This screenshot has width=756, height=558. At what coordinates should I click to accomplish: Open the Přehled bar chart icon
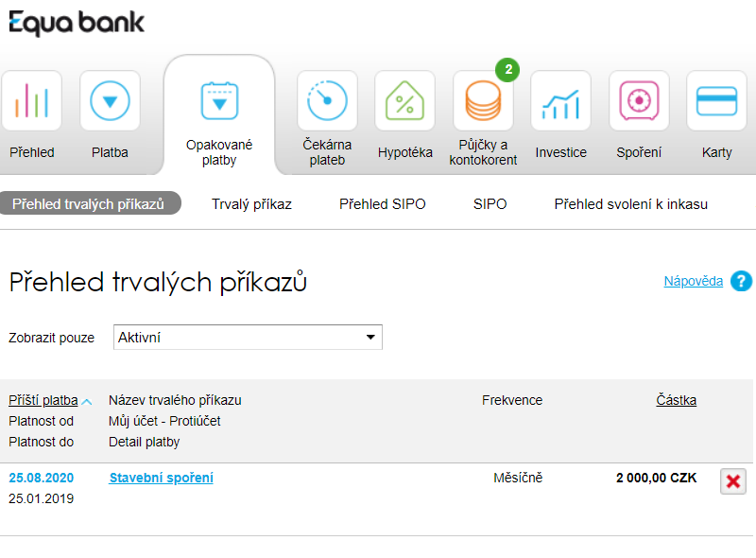[32, 100]
